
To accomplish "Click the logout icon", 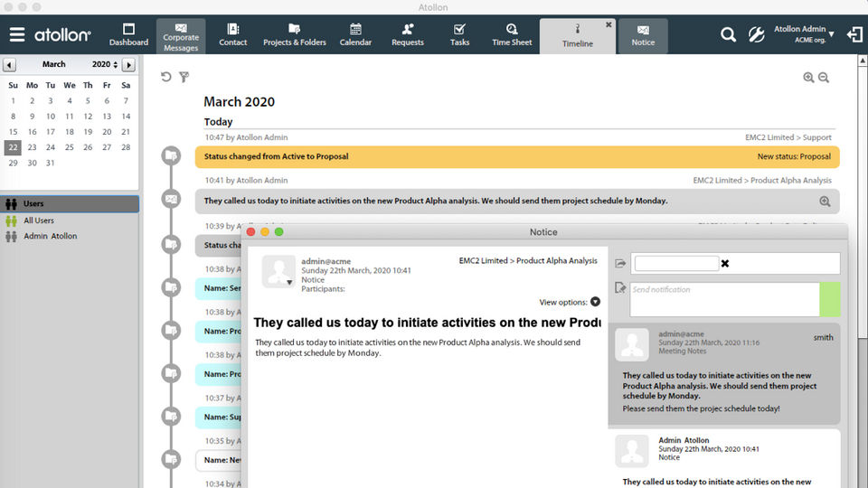I will [x=854, y=35].
